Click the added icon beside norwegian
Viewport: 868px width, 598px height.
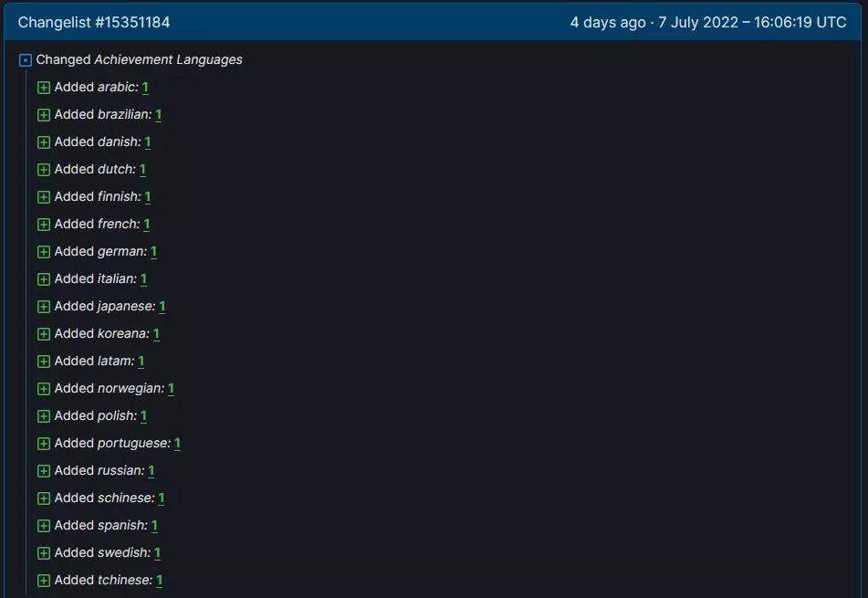pos(44,389)
